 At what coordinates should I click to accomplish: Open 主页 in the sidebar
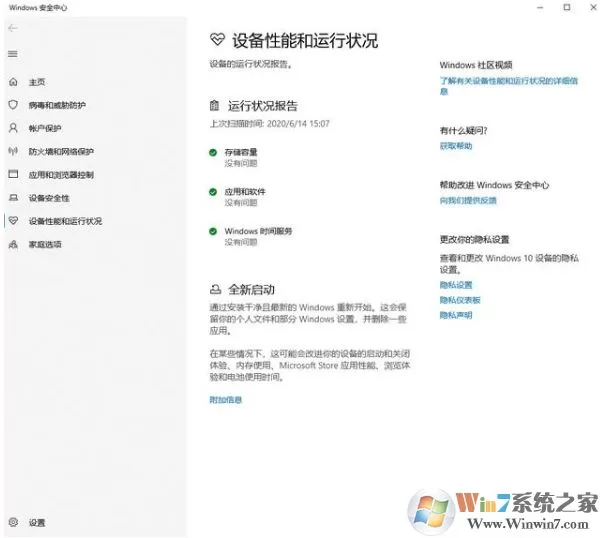pos(37,82)
